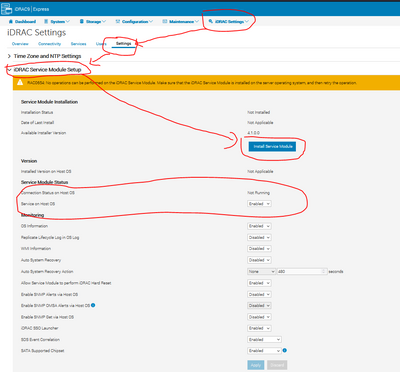Click the Apply button

(256, 365)
